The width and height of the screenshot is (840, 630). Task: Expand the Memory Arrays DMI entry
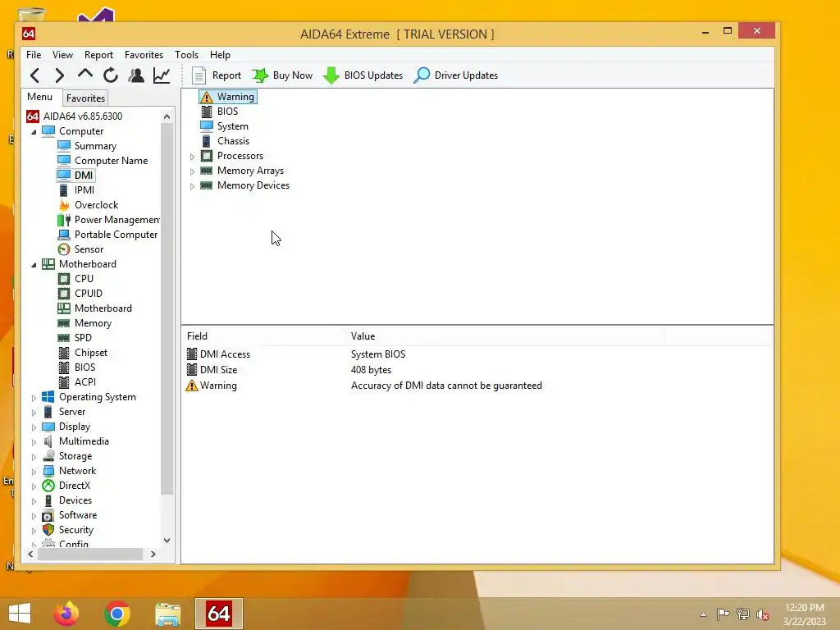[192, 171]
